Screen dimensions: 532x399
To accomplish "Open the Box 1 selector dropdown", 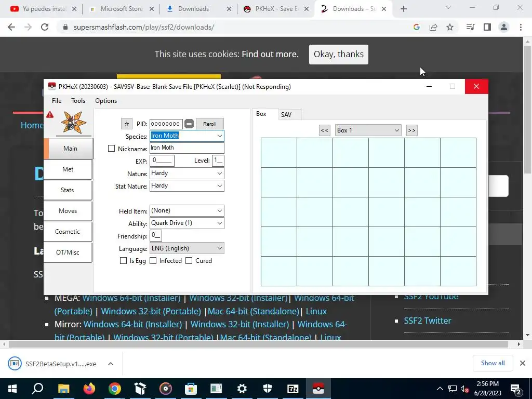I will click(x=368, y=130).
